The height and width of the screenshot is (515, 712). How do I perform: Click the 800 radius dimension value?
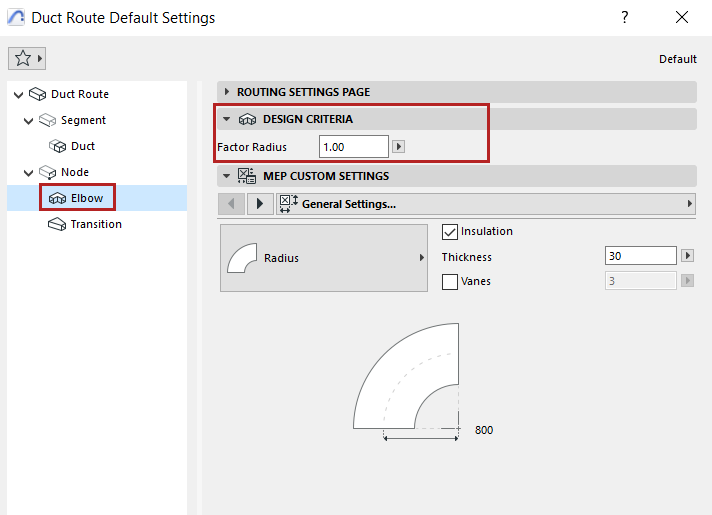point(484,430)
